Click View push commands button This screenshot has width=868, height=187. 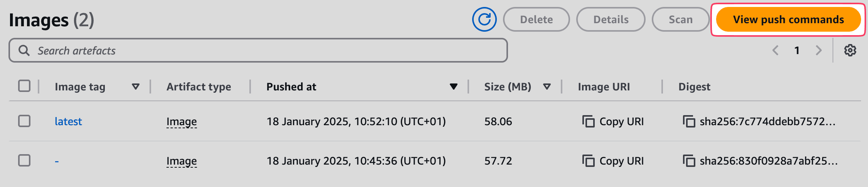click(x=788, y=19)
